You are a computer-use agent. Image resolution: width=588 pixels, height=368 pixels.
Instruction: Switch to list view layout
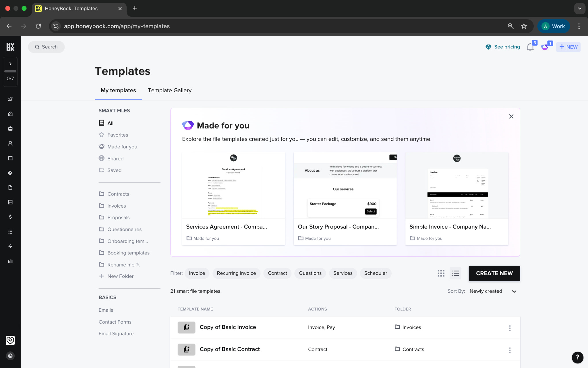[455, 273]
